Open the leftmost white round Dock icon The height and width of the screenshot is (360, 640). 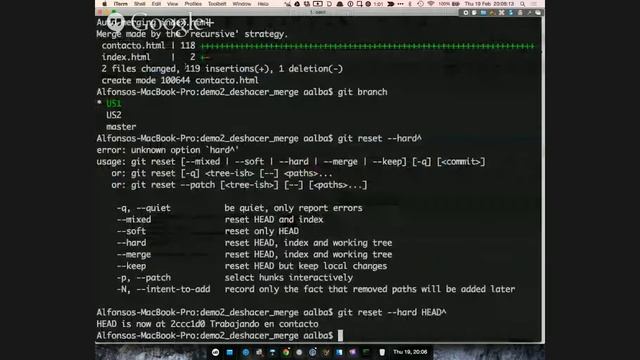(x=216, y=352)
